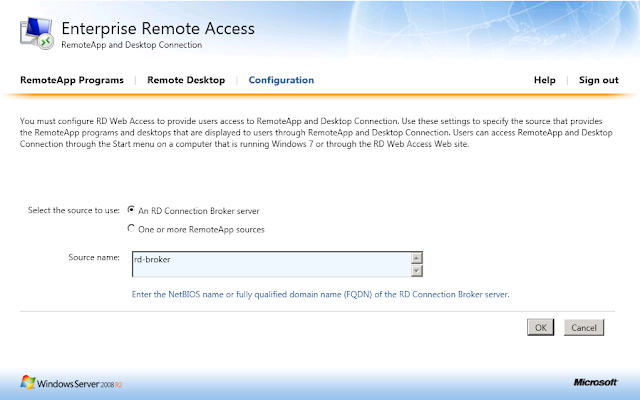The width and height of the screenshot is (640, 400).
Task: Open the RemoteApp Programs tab
Action: [72, 80]
